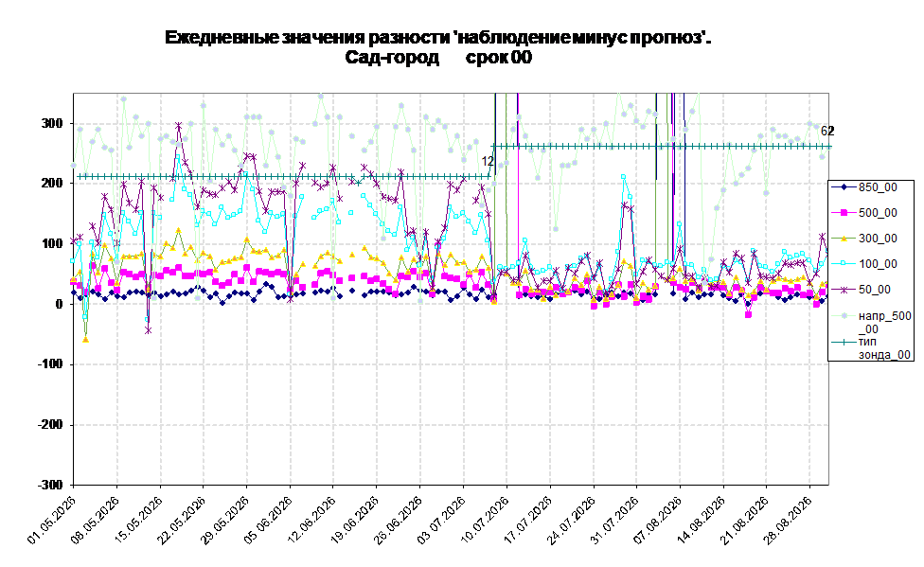924x567 pixels.
Task: Click the date label 07.08.2026
Action: [x=658, y=520]
